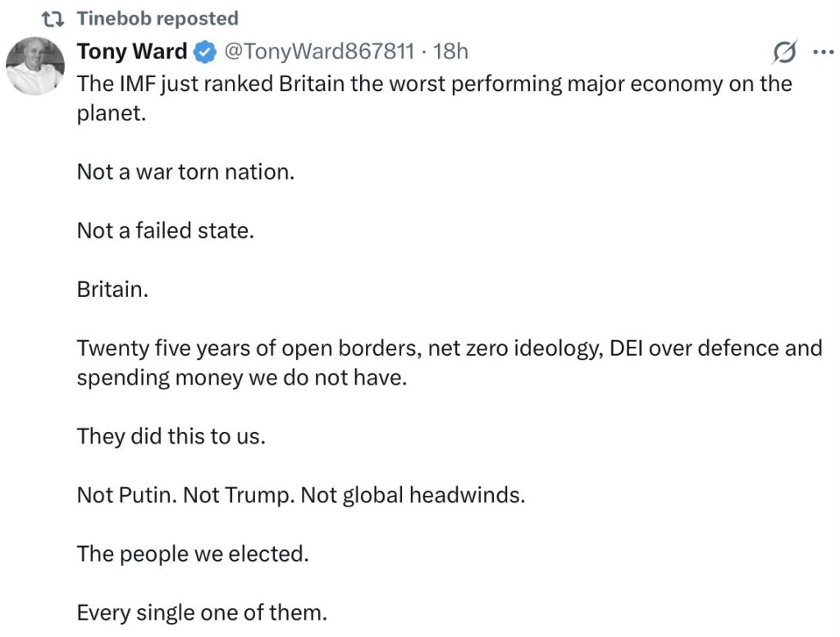The height and width of the screenshot is (637, 840).
Task: Click the line starting "Twenty five years of open borders"
Action: tap(449, 348)
